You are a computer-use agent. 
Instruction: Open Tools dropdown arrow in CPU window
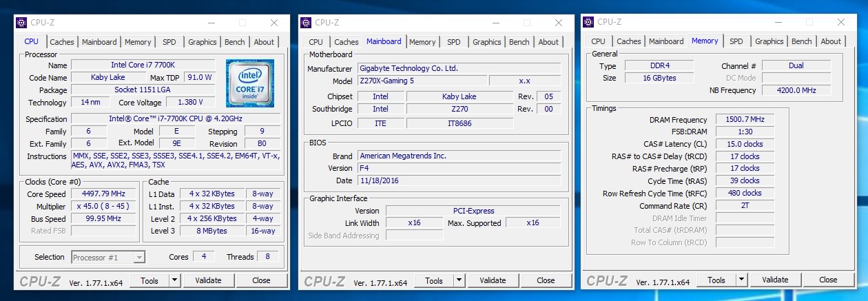(174, 280)
